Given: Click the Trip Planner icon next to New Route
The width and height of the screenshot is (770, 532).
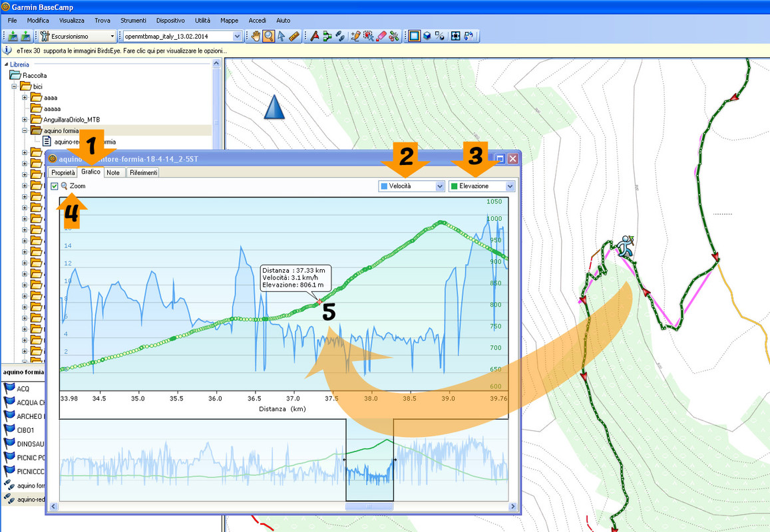Looking at the screenshot, I should tap(327, 36).
